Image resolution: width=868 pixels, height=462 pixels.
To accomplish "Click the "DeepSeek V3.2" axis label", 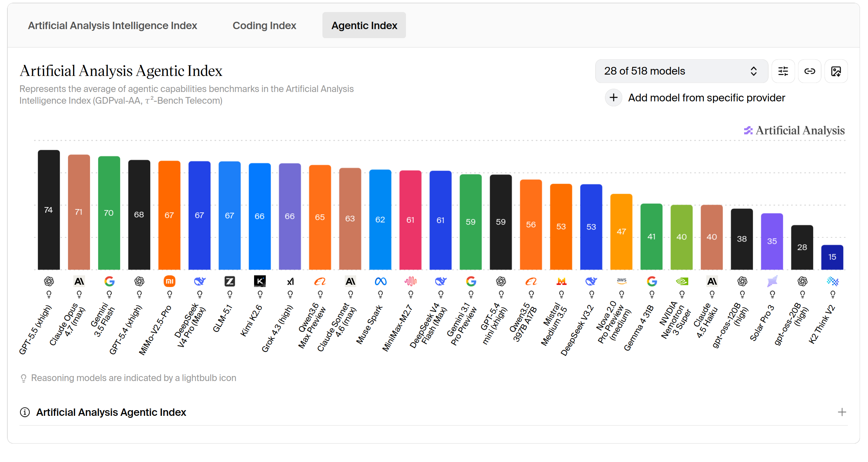I will (x=577, y=330).
